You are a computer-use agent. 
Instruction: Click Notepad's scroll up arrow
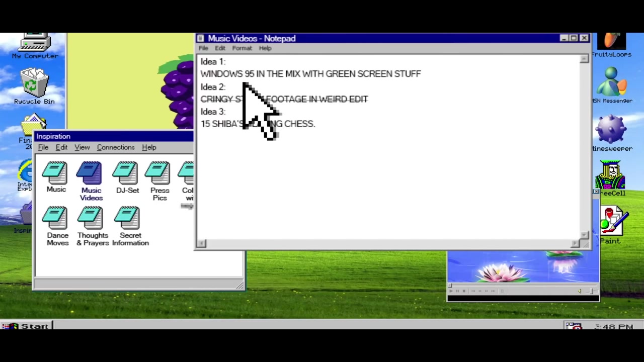[x=584, y=59]
